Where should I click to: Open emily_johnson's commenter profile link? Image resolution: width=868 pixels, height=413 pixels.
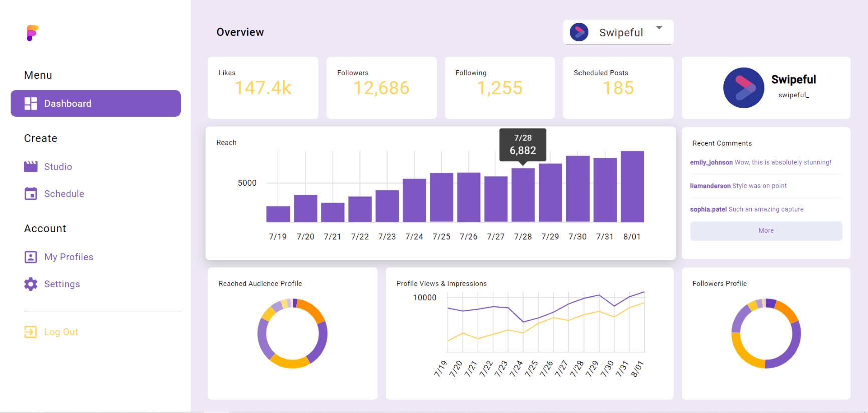click(x=711, y=162)
